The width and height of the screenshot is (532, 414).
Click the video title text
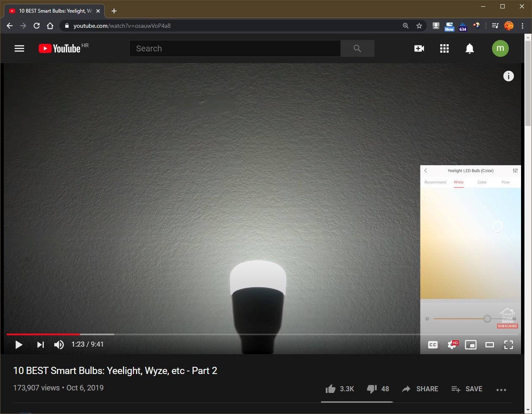(x=115, y=371)
